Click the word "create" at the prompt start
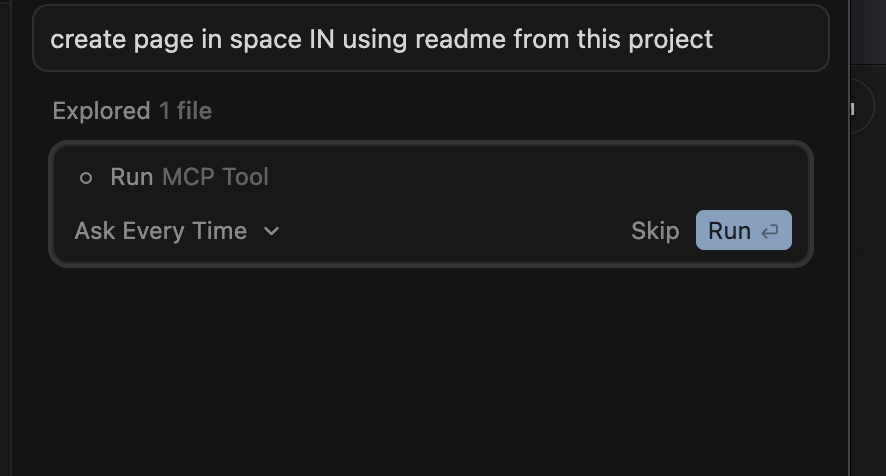 pos(85,39)
